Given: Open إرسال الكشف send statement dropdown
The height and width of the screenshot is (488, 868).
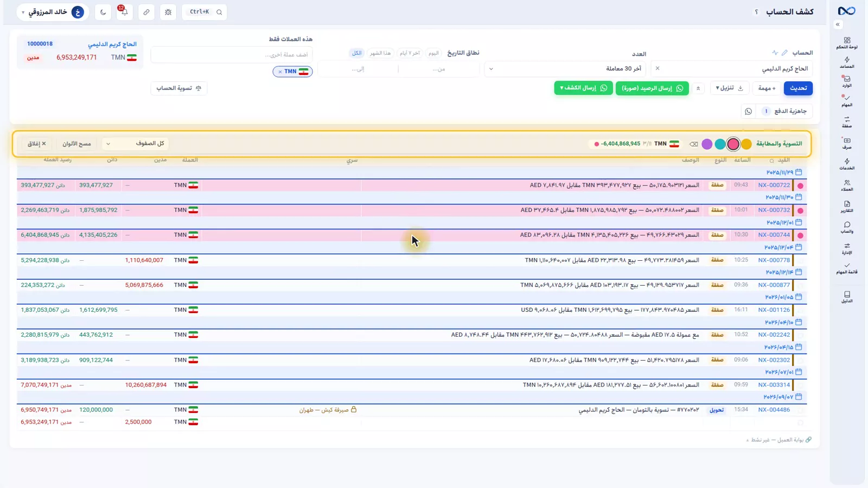Looking at the screenshot, I should coord(583,88).
